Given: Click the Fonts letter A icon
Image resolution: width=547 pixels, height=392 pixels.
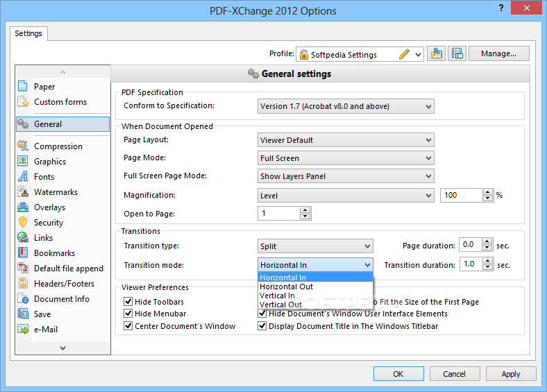Looking at the screenshot, I should [23, 176].
